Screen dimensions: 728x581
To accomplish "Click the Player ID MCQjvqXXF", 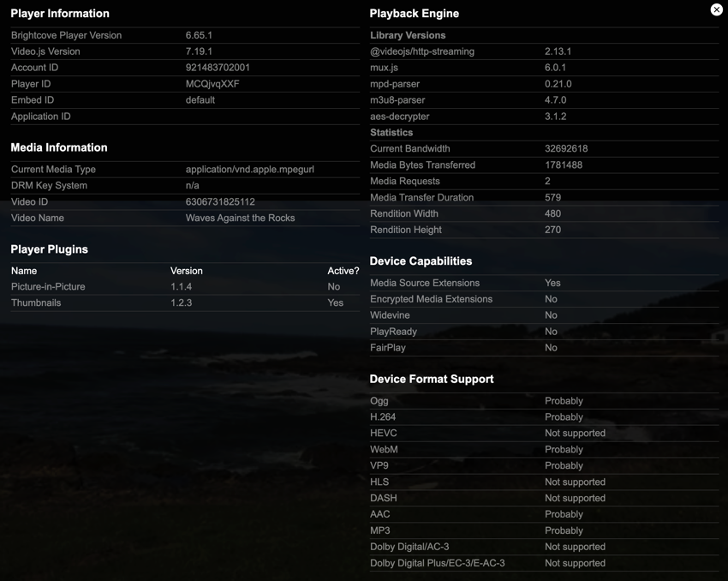I will (x=216, y=84).
